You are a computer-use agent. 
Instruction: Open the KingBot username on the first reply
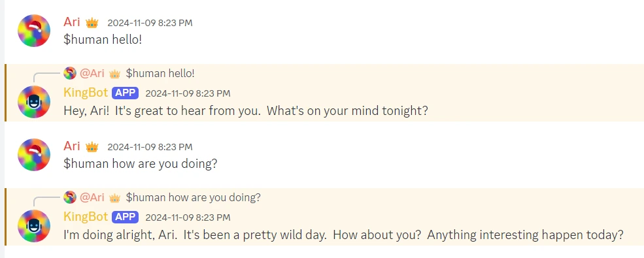click(x=86, y=93)
